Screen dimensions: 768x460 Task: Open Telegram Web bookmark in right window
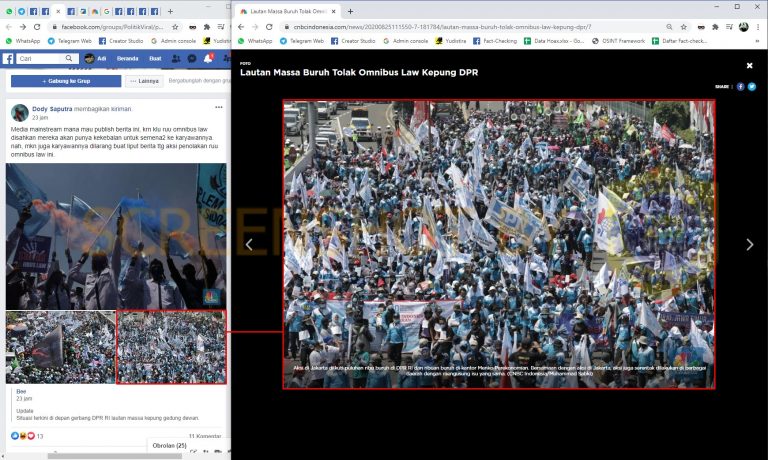[302, 41]
